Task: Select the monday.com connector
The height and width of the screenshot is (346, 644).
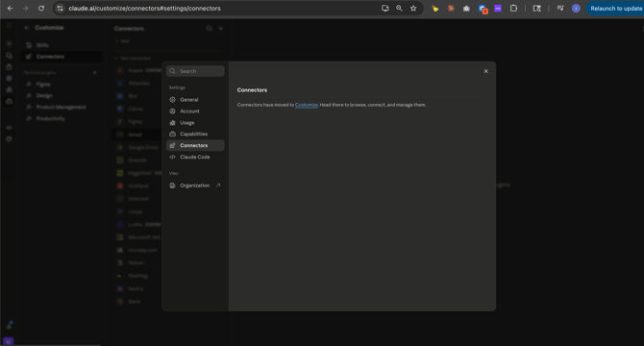Action: (137, 250)
